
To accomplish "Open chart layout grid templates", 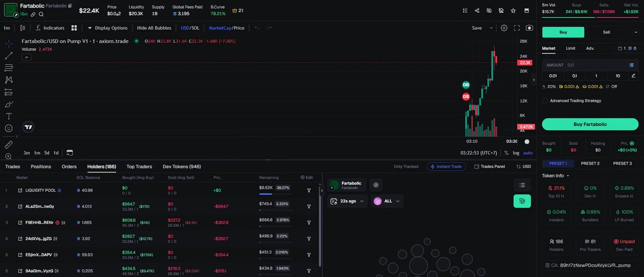I will [74, 28].
